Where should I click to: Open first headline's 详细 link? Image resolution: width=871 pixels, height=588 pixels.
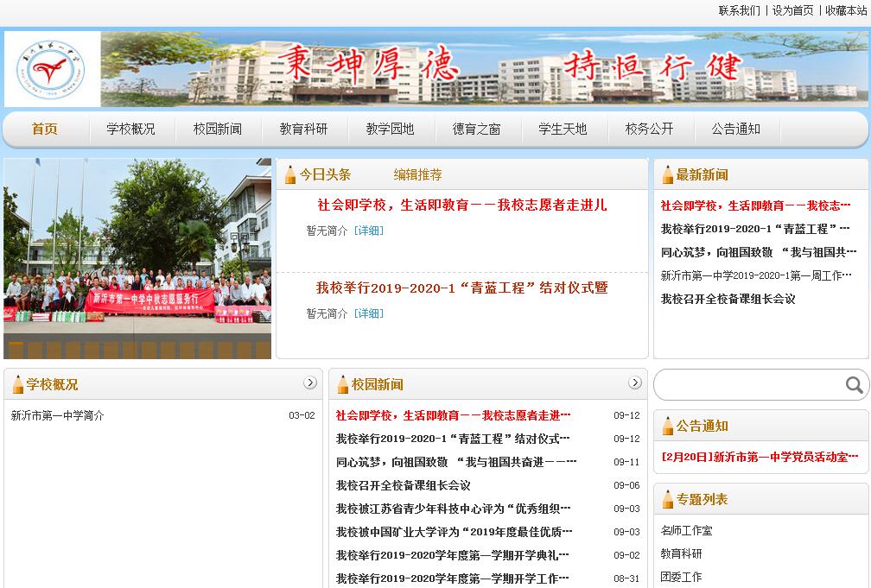click(369, 231)
